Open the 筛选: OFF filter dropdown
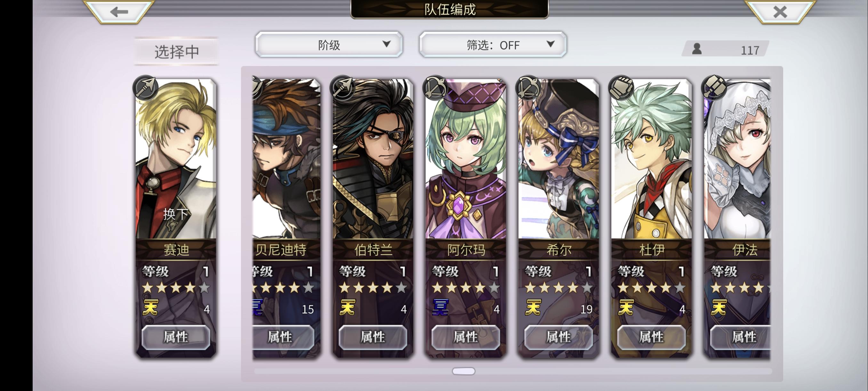This screenshot has width=868, height=391. (x=493, y=45)
